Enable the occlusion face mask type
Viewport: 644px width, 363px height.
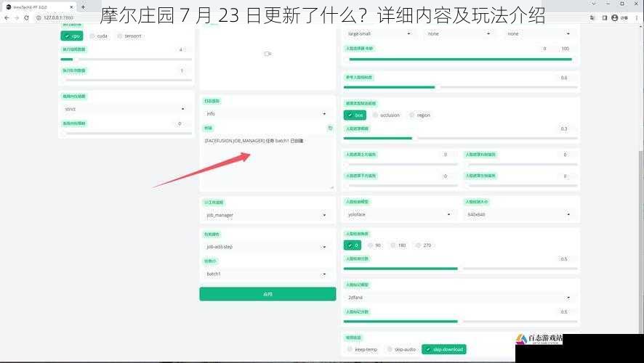point(386,115)
